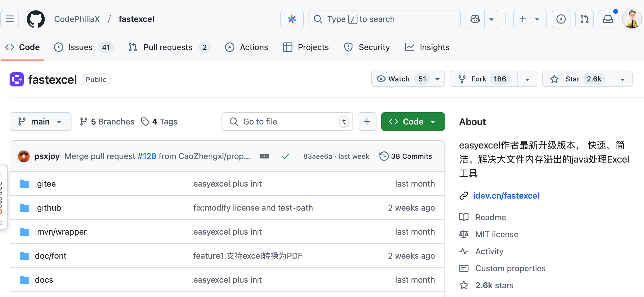This screenshot has width=644, height=297.
Task: Click the Insights graph icon
Action: click(409, 47)
